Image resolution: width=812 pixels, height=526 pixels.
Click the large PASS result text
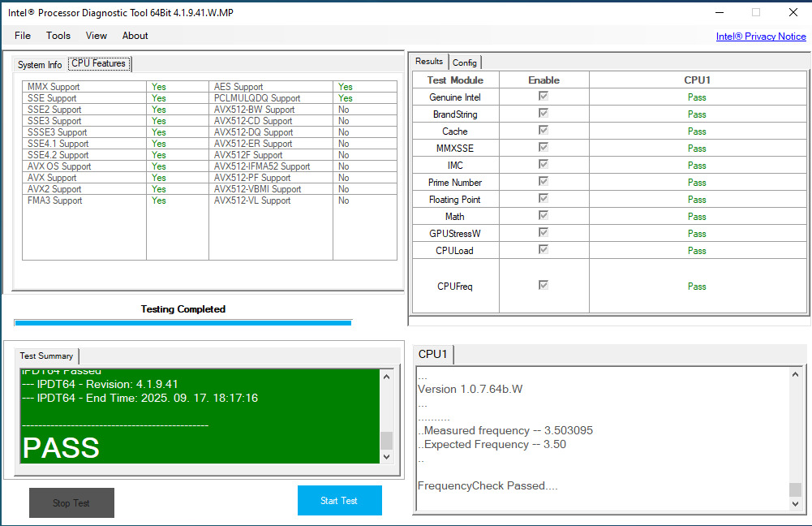tap(61, 448)
